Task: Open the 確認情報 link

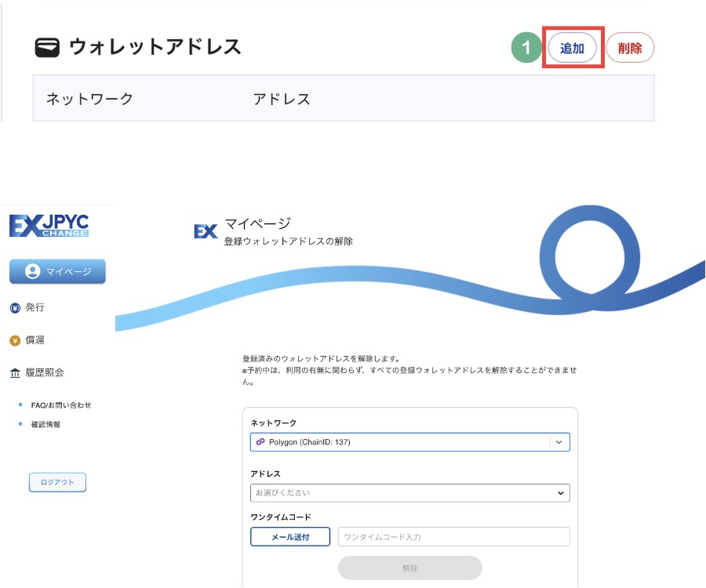Action: [45, 424]
